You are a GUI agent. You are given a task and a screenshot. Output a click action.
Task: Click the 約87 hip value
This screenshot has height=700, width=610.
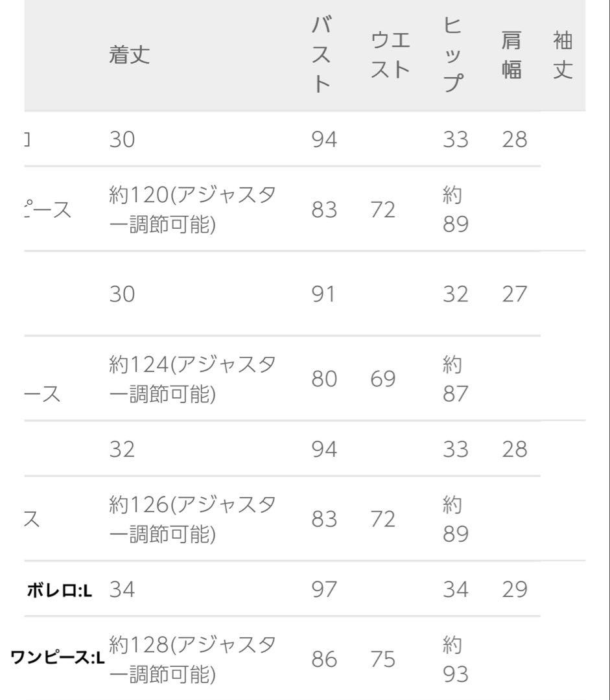455,379
